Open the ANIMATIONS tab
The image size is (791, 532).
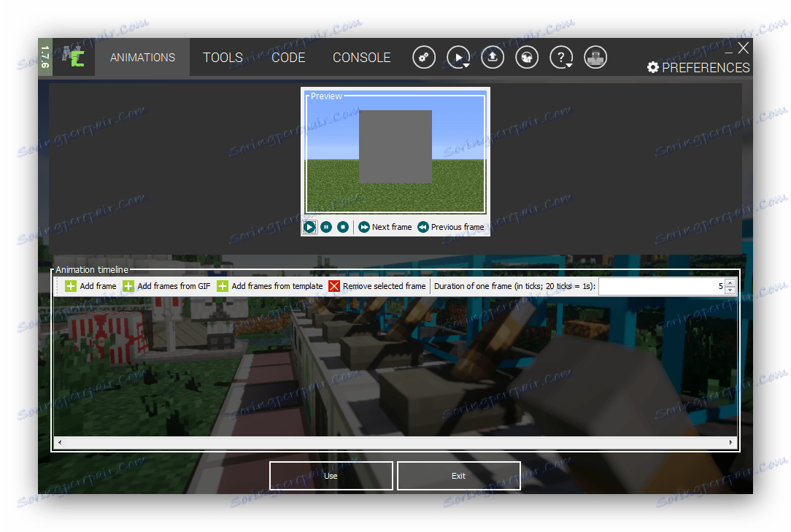click(142, 58)
